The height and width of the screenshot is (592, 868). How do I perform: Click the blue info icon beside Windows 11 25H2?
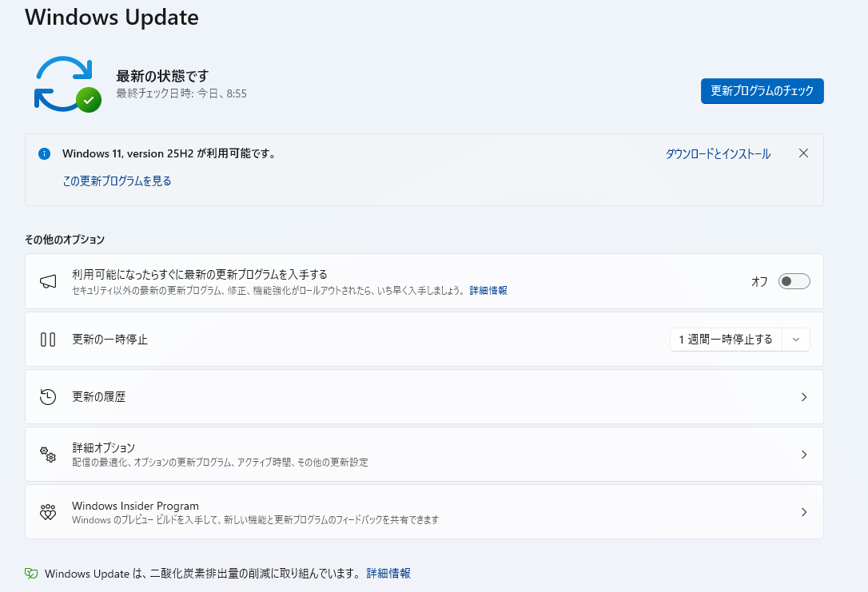[x=45, y=153]
